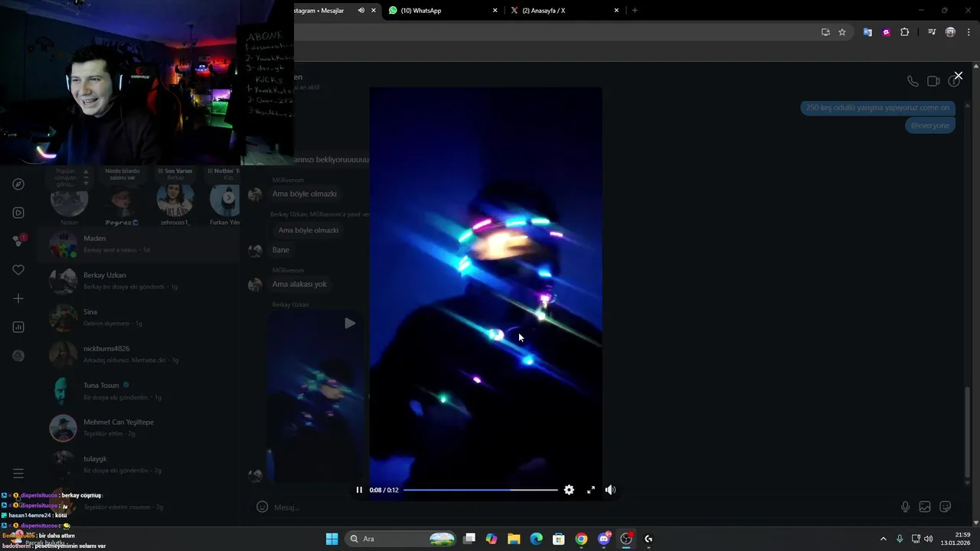Image resolution: width=980 pixels, height=551 pixels.
Task: Open Windows Start menu
Action: 332,539
